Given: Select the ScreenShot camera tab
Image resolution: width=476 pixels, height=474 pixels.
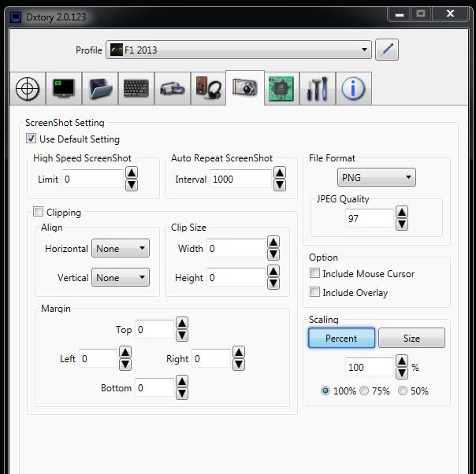Looking at the screenshot, I should (245, 88).
